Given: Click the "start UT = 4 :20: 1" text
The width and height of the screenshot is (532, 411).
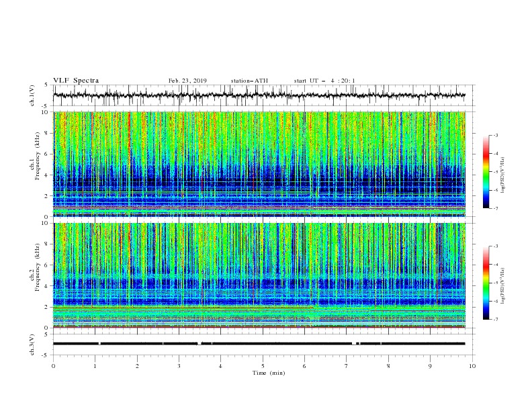Looking at the screenshot, I should 324,81.
